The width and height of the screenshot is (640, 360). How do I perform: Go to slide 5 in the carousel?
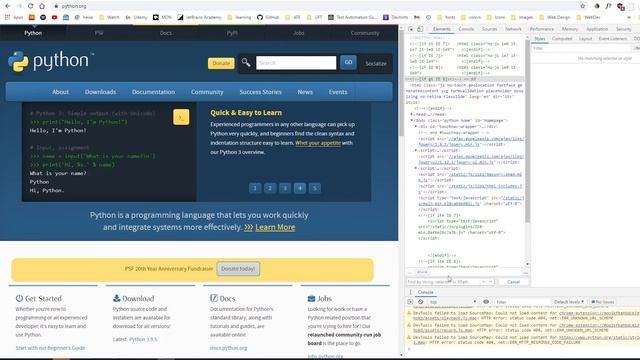tap(315, 188)
